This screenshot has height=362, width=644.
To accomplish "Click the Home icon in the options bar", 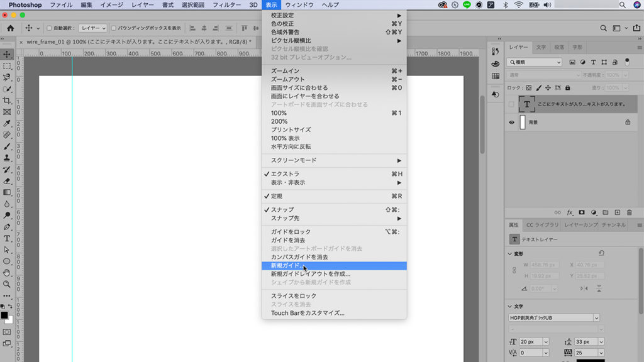I will coord(11,28).
